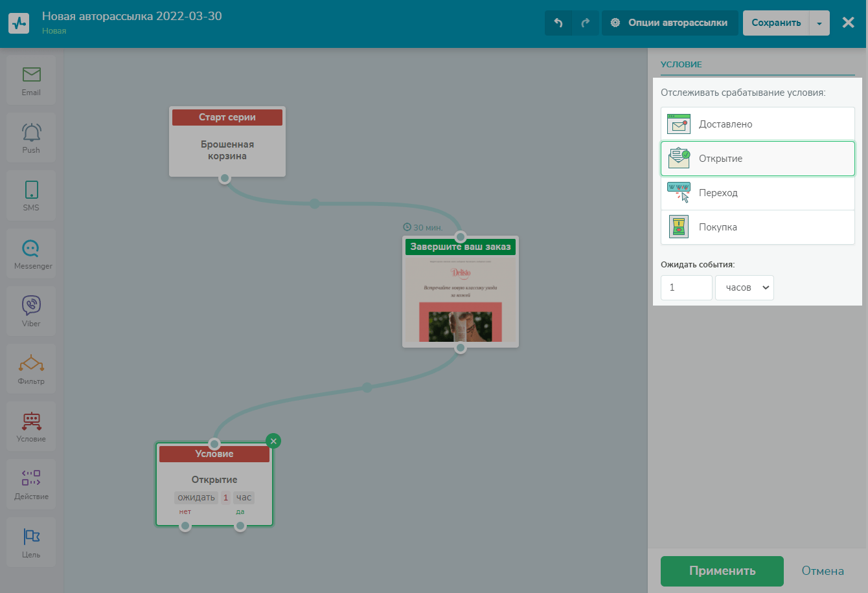Expand the arrow next to Сохранить
868x593 pixels.
coord(819,23)
